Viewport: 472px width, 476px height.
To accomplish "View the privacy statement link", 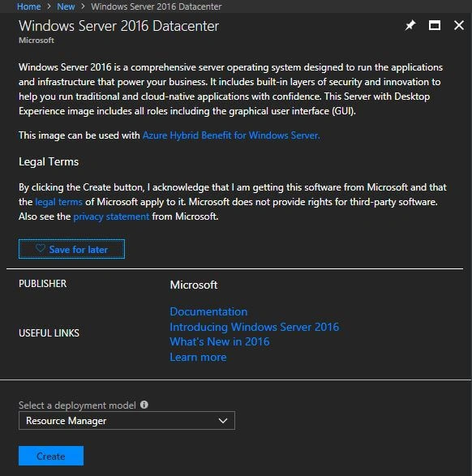I will (x=111, y=217).
